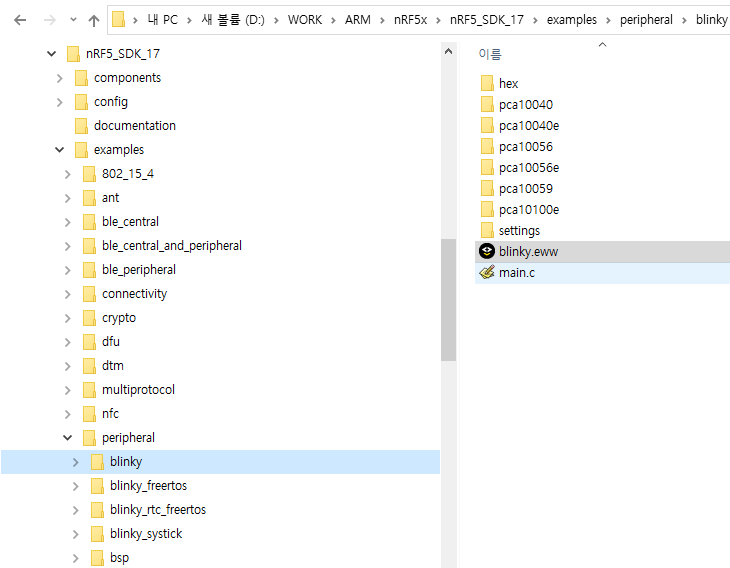Click the pca10040 folder icon
Screen dimensions: 730x568
click(x=487, y=104)
